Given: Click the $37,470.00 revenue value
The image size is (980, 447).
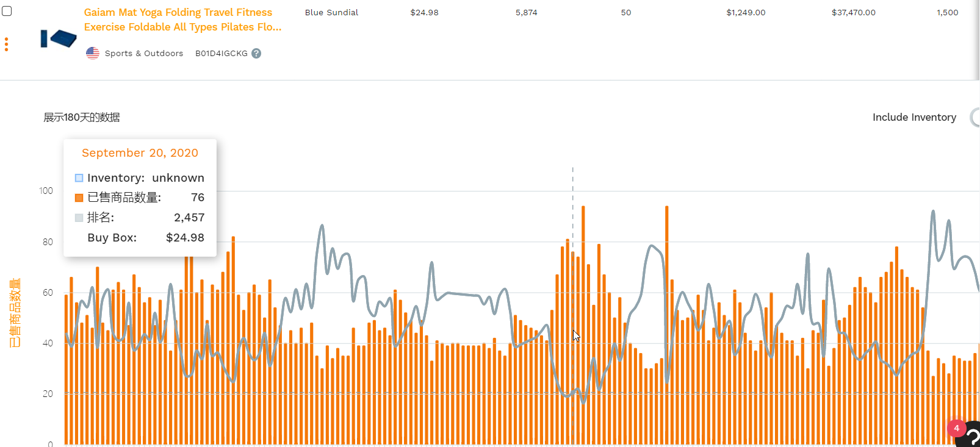Looking at the screenshot, I should [853, 12].
